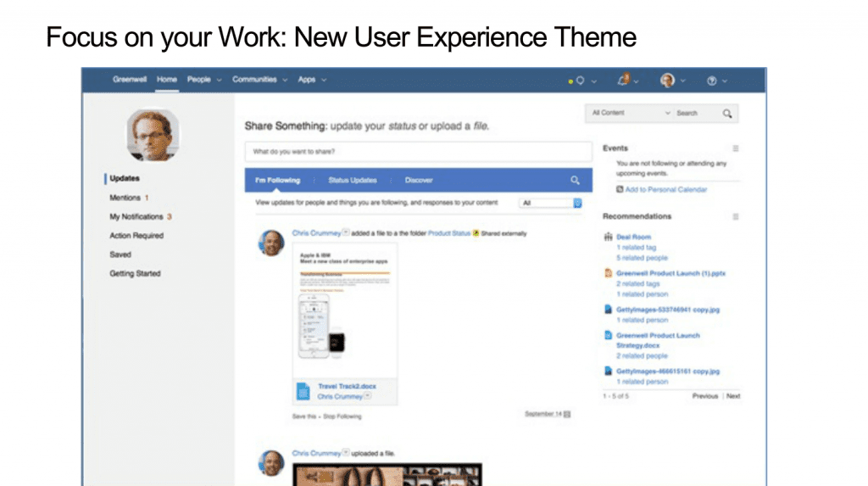
Task: Open Greenwell Product Launch (1).pptx link
Action: click(x=671, y=273)
